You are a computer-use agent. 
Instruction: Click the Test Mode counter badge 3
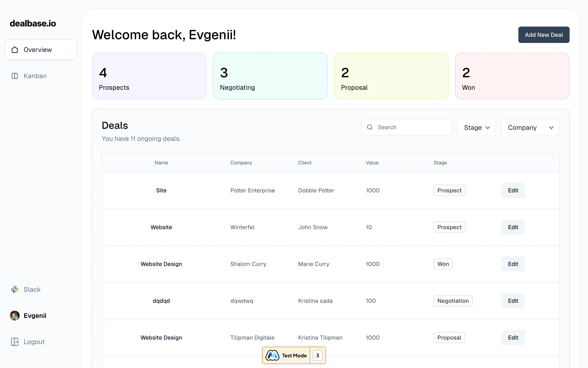(x=317, y=355)
